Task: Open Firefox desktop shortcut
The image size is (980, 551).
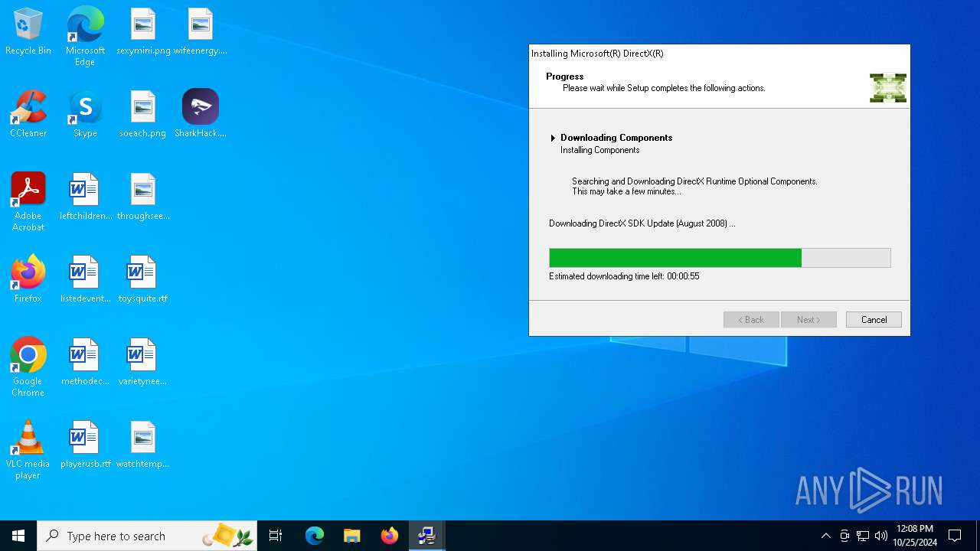Action: (28, 279)
